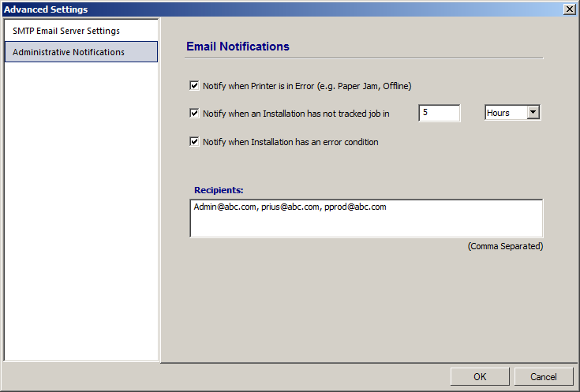580x392 pixels.
Task: Click the (Comma Separated) hint text
Action: tap(505, 246)
